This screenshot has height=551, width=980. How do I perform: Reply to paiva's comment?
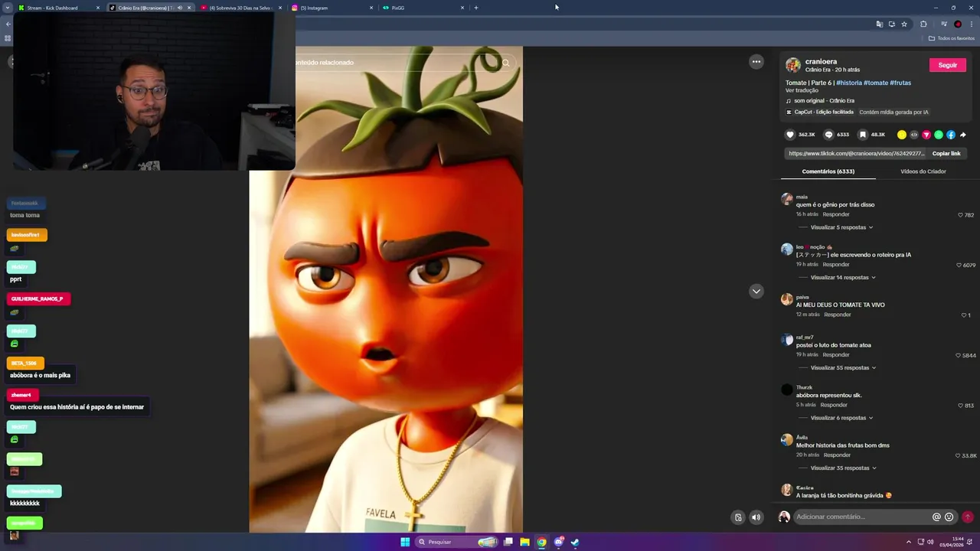(838, 315)
